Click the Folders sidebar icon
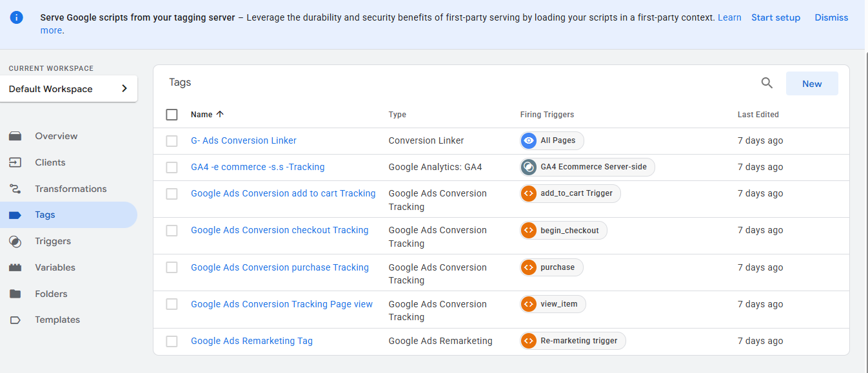 pyautogui.click(x=15, y=294)
